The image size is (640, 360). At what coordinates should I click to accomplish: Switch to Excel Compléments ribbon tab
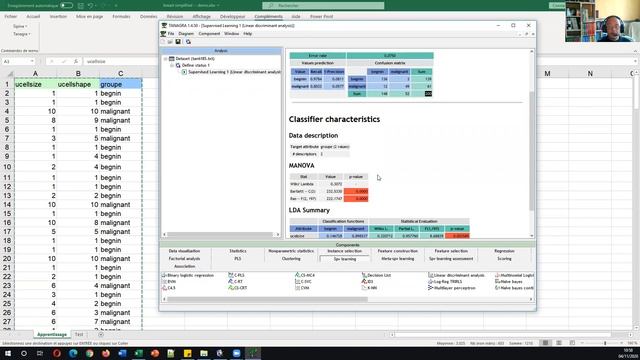point(269,17)
